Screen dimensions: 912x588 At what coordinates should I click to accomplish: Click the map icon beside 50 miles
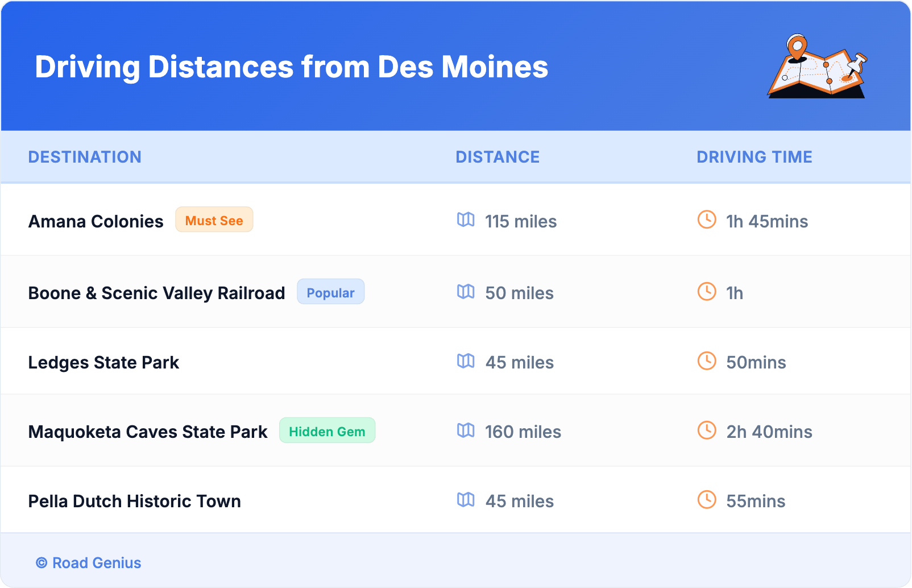466,292
